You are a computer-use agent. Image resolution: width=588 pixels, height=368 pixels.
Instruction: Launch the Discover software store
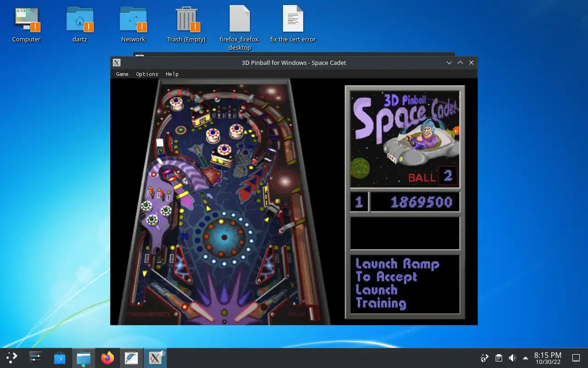tap(60, 357)
